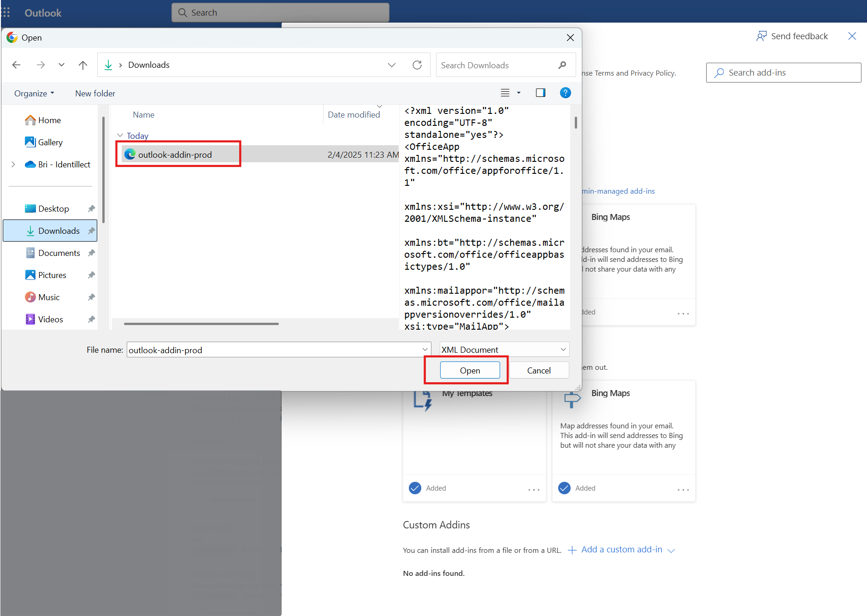Click Send feedback link
867x616 pixels.
(x=792, y=36)
